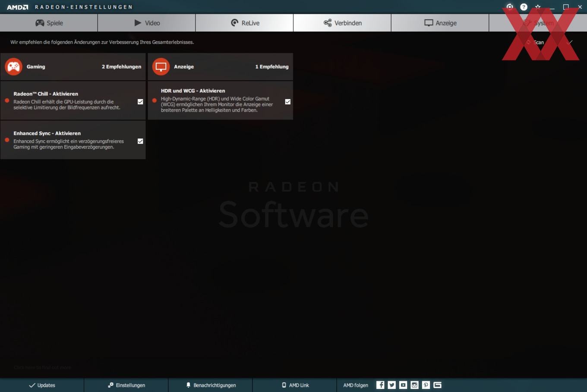Start a Scan for recommendations
Image resolution: width=587 pixels, height=392 pixels.
(535, 42)
